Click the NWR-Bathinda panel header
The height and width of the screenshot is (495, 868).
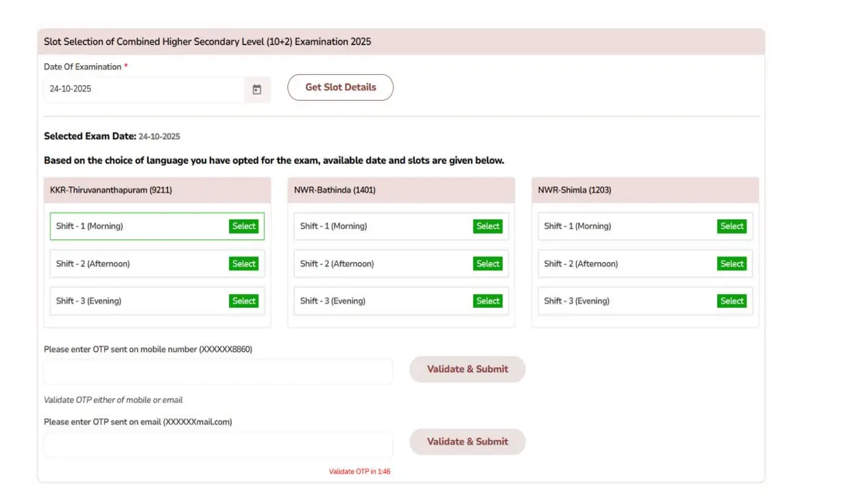(x=400, y=190)
